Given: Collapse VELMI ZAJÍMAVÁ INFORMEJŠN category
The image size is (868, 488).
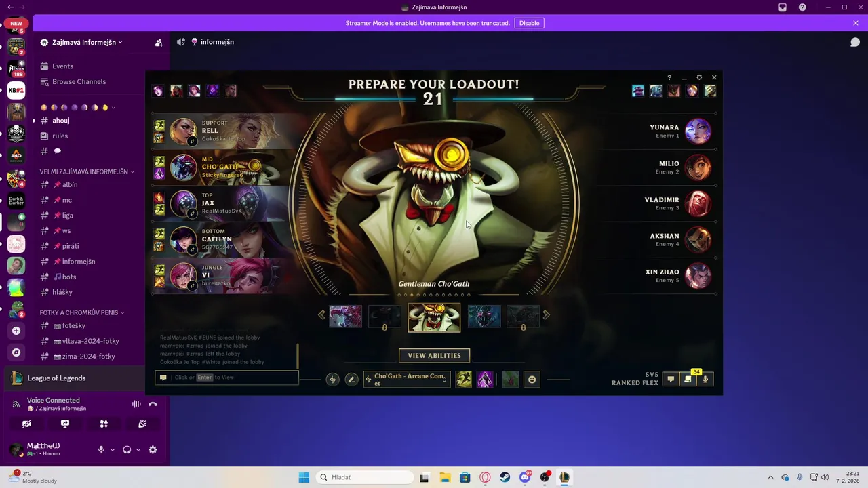Looking at the screenshot, I should coord(87,171).
